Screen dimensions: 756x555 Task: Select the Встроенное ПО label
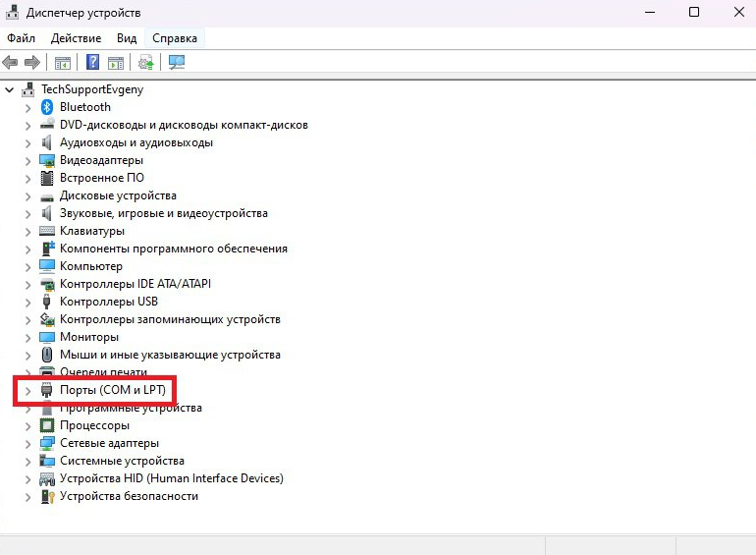(x=102, y=178)
